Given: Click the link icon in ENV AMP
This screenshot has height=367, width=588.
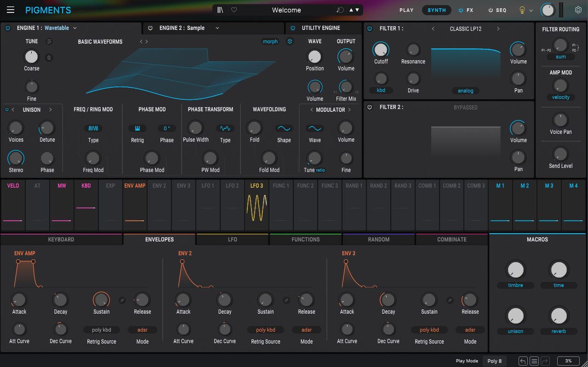Looking at the screenshot, I should pyautogui.click(x=122, y=300).
